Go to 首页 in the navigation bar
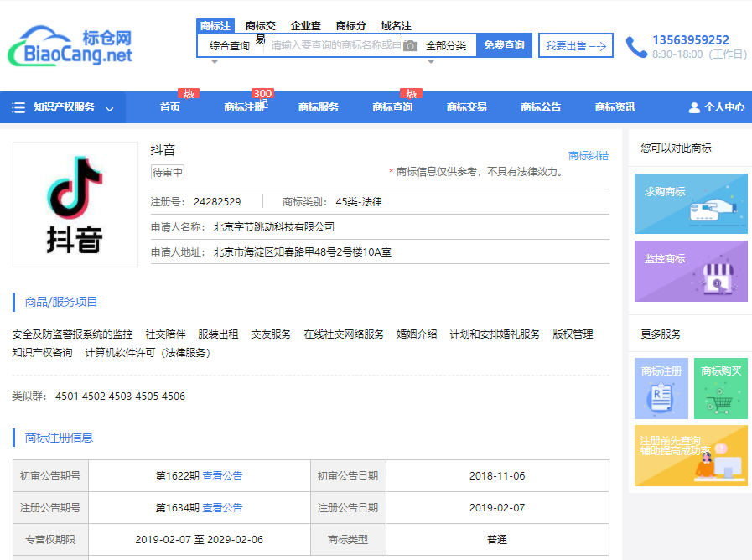 170,107
